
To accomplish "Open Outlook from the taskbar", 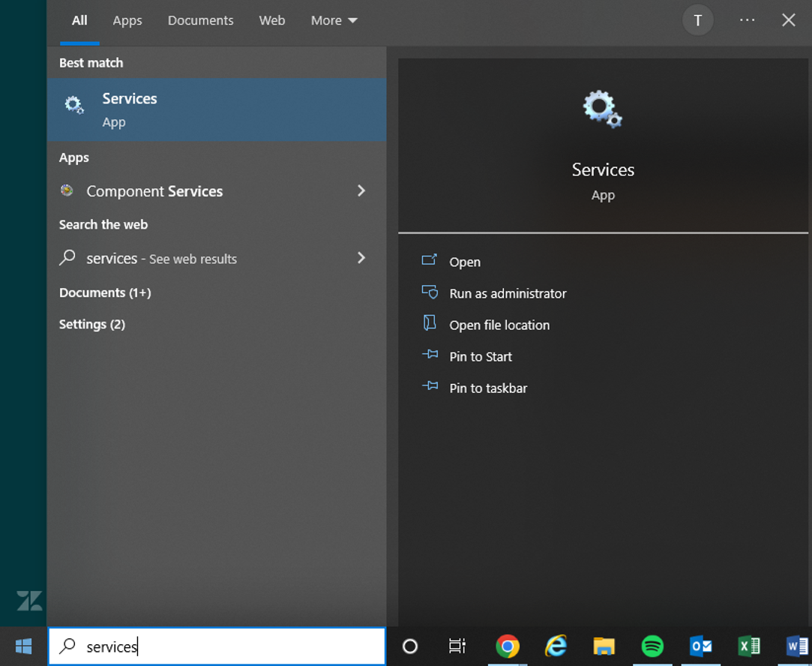I will coord(701,646).
